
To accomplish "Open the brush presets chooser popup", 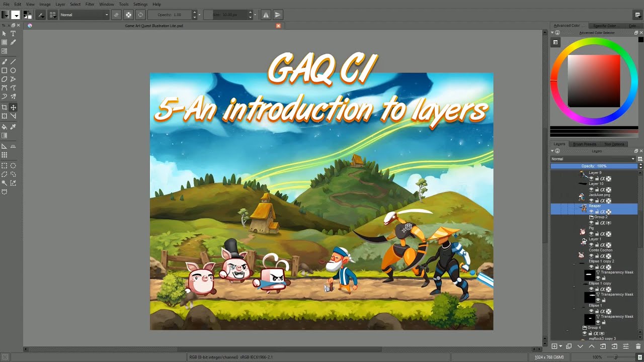I will pyautogui.click(x=52, y=15).
